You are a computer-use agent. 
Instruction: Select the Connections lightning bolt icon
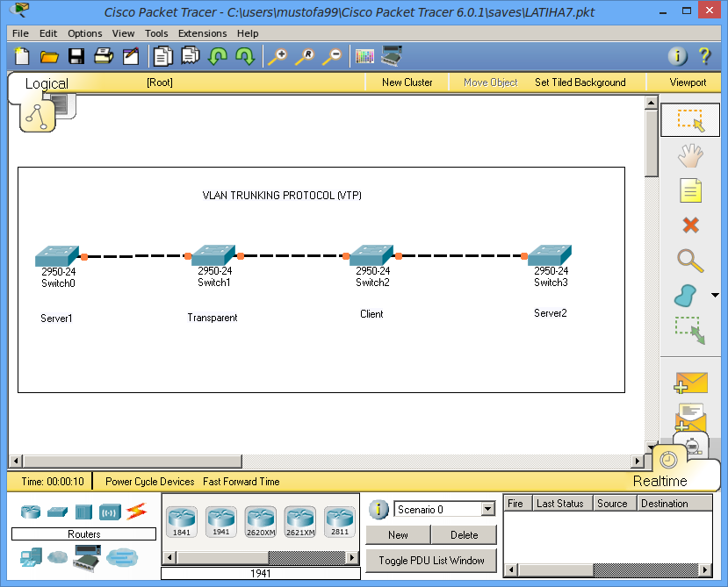click(136, 512)
